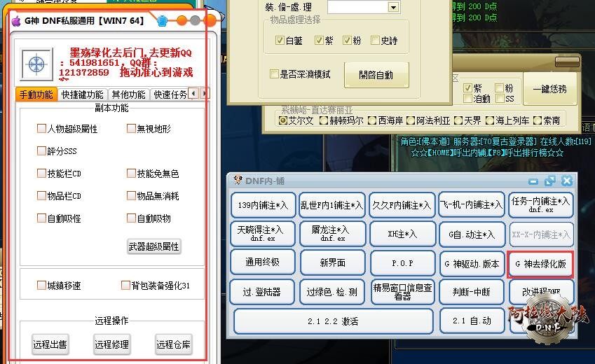Click the 飞-机-内辅注*入 button
The width and height of the screenshot is (595, 364).
coord(472,205)
